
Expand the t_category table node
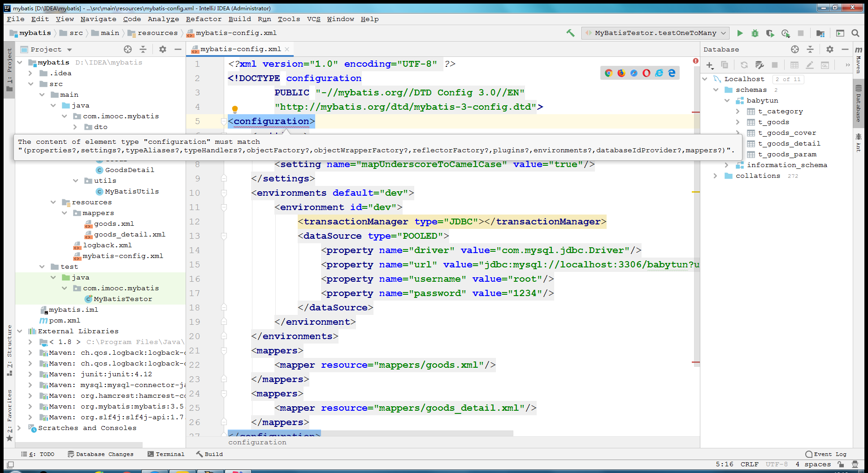pyautogui.click(x=738, y=111)
